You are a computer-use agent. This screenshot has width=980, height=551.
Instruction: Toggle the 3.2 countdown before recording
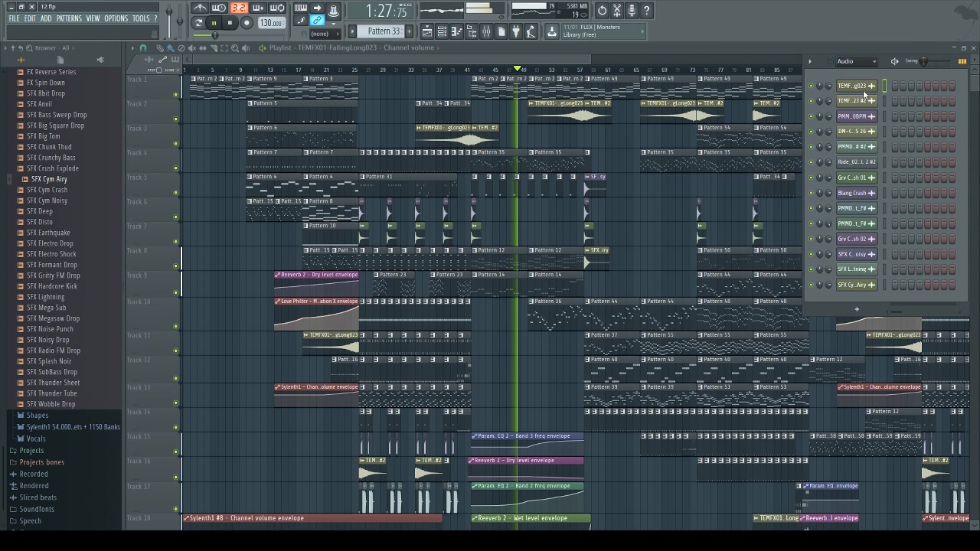[239, 8]
